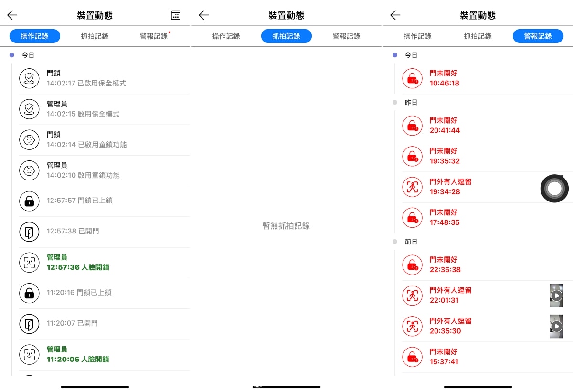The height and width of the screenshot is (392, 573).
Task: Tap 門未關好 alert at 20:41:44
Action: [x=445, y=126]
